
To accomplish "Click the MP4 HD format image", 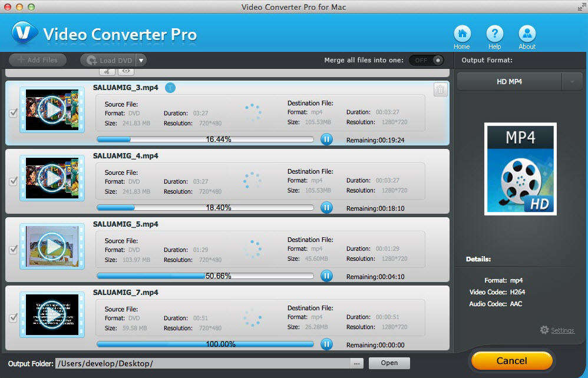I will pyautogui.click(x=520, y=169).
